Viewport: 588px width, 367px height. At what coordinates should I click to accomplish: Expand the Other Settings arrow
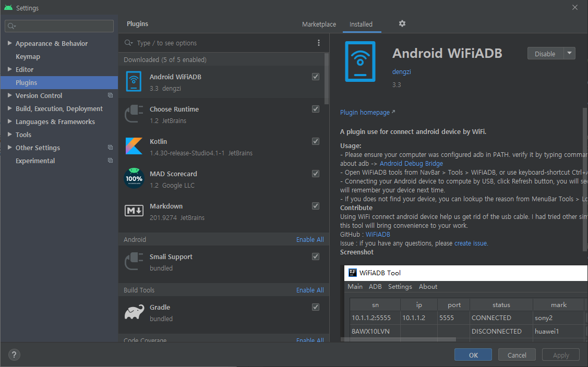click(x=9, y=148)
